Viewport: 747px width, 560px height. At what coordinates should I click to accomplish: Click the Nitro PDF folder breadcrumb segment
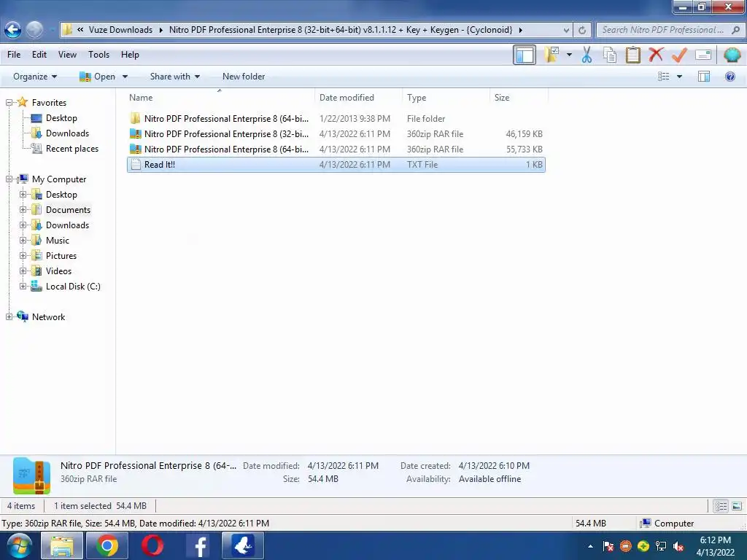tap(341, 30)
